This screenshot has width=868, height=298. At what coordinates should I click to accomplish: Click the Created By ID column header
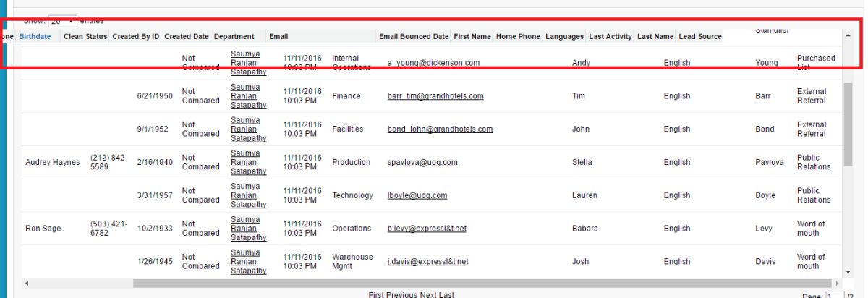[136, 37]
